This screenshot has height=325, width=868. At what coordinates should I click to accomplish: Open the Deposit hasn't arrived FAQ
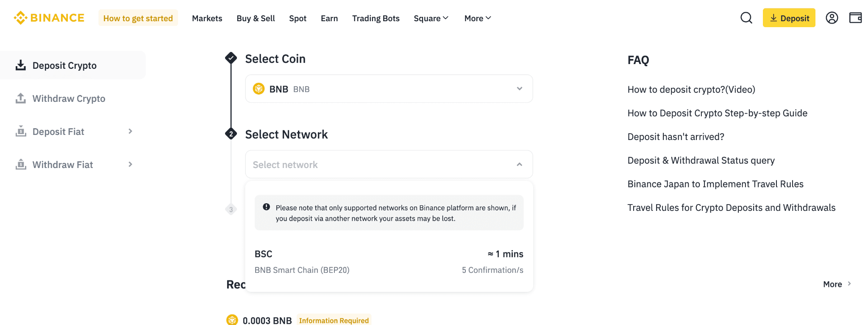tap(676, 137)
